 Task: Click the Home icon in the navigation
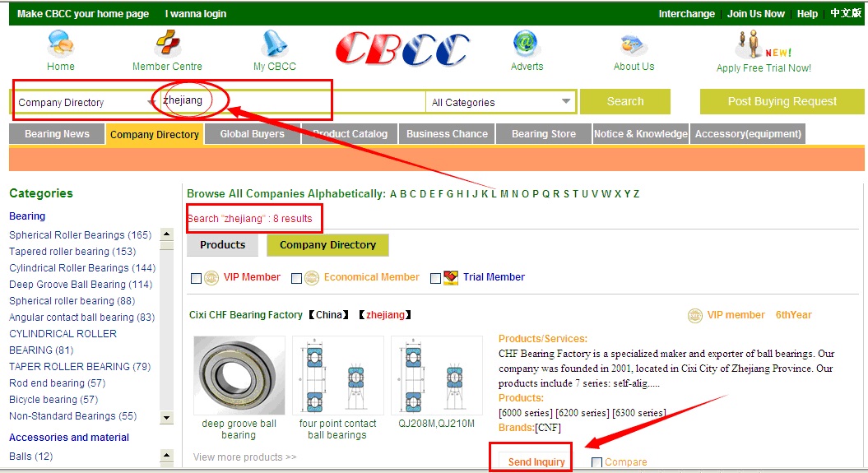[60, 44]
